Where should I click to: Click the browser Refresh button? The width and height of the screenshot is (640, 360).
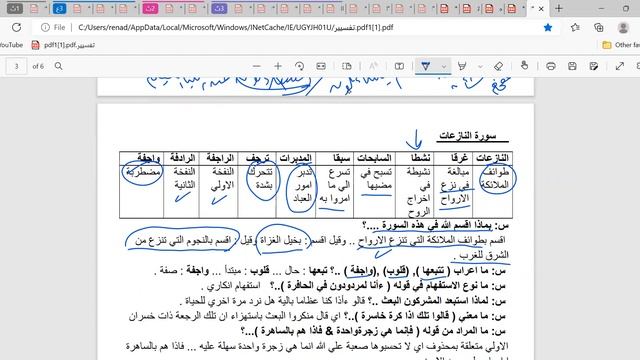pyautogui.click(x=16, y=27)
